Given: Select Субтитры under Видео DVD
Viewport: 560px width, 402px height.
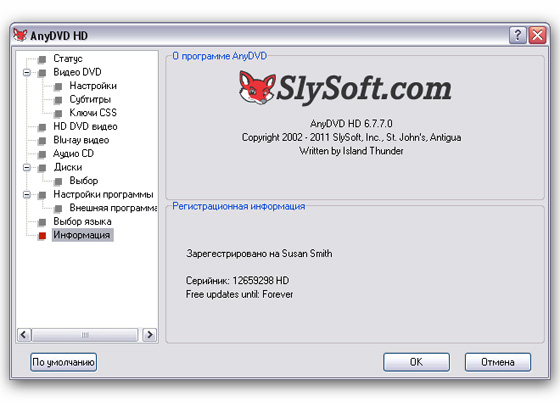Looking at the screenshot, I should tap(90, 99).
